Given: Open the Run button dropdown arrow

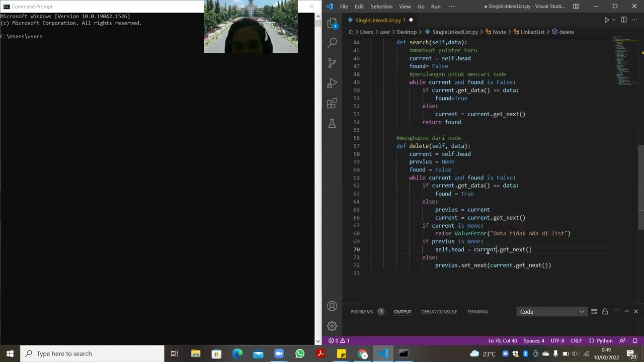Looking at the screenshot, I should (x=613, y=20).
